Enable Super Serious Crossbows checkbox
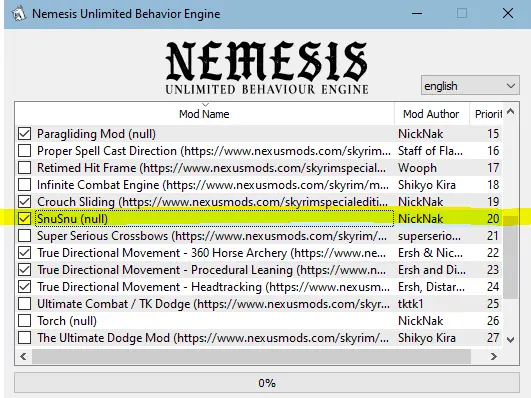The image size is (531, 398). pos(24,235)
